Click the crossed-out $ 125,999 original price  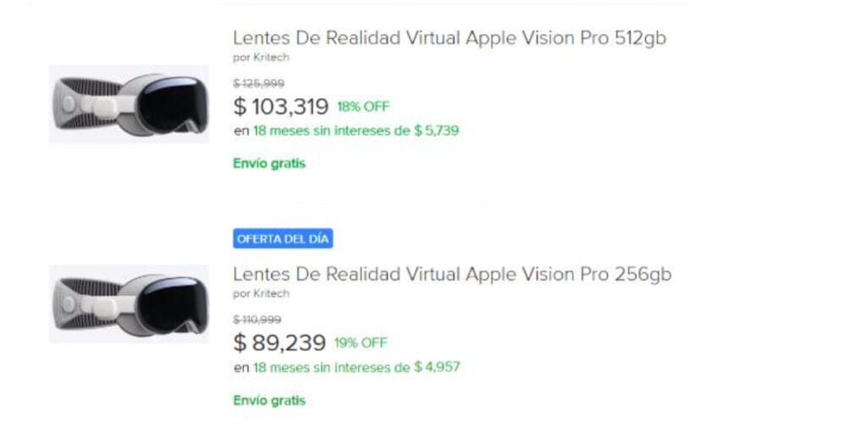[x=259, y=84]
